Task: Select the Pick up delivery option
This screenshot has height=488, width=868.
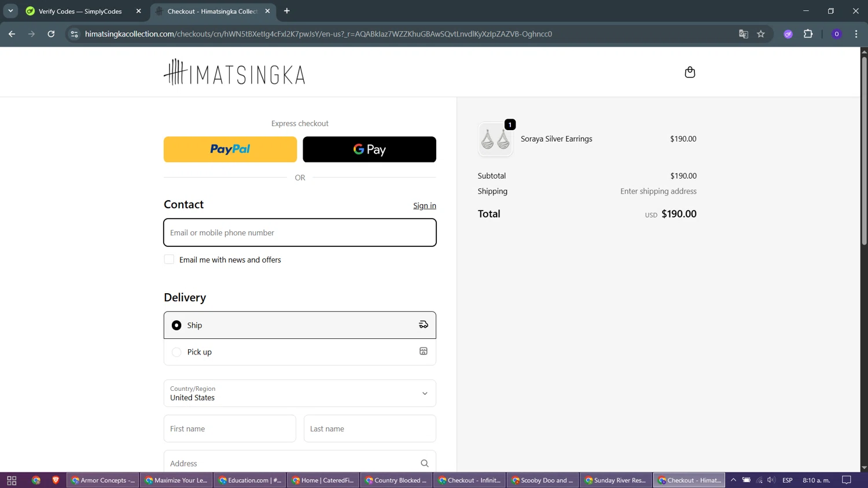Action: [x=300, y=352]
